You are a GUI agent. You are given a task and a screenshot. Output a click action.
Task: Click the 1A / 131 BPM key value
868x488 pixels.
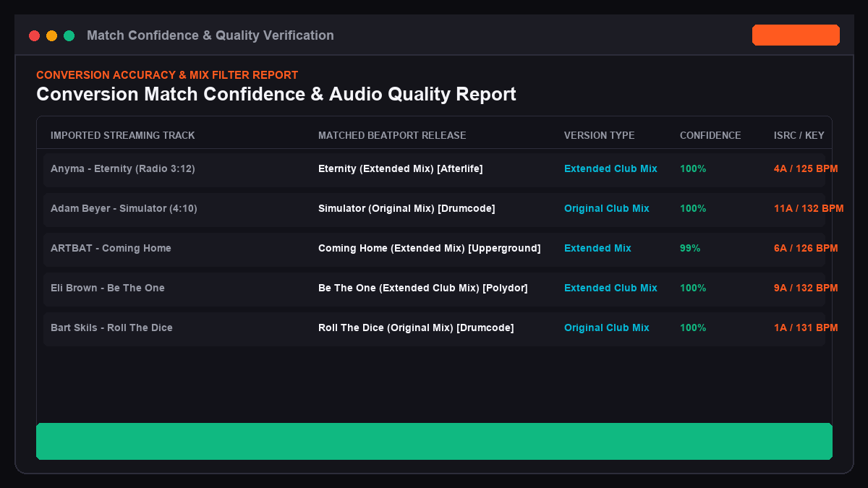[x=806, y=328]
